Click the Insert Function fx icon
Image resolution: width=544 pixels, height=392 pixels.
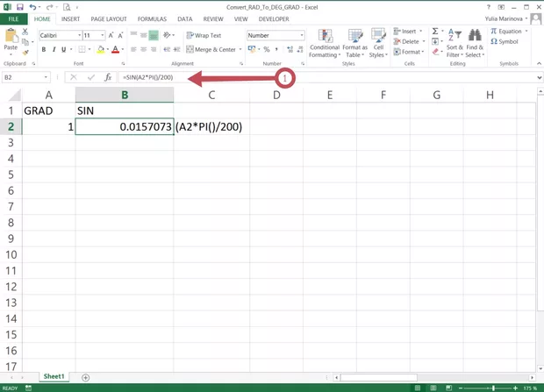107,78
